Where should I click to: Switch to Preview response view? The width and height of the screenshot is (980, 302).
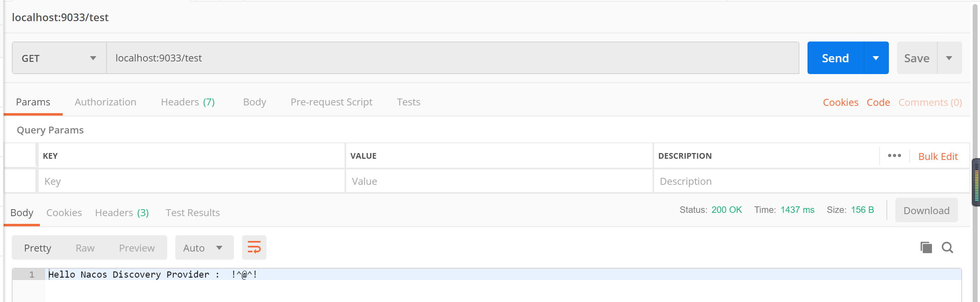[x=137, y=248]
